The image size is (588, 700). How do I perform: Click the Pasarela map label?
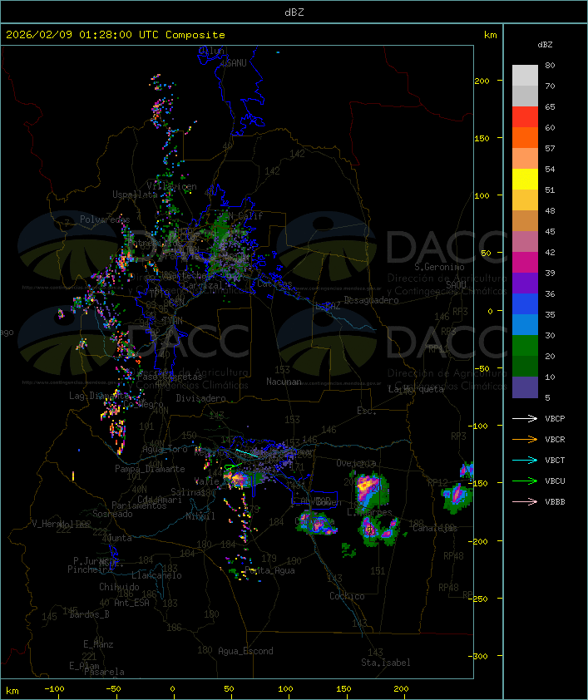click(x=104, y=672)
